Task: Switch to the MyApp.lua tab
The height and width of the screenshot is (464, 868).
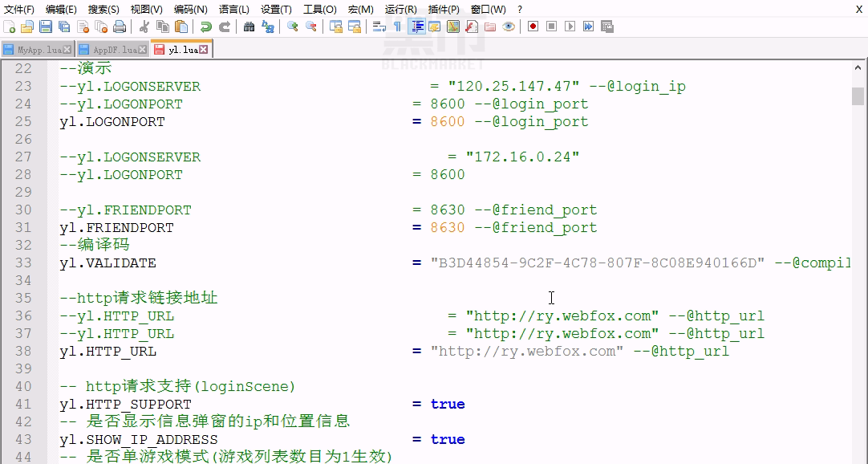Action: point(39,50)
